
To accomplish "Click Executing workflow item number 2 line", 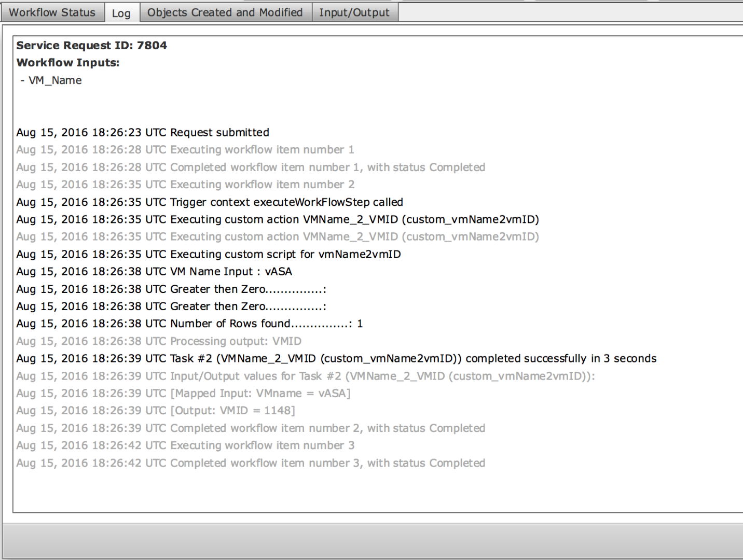I will (x=185, y=185).
